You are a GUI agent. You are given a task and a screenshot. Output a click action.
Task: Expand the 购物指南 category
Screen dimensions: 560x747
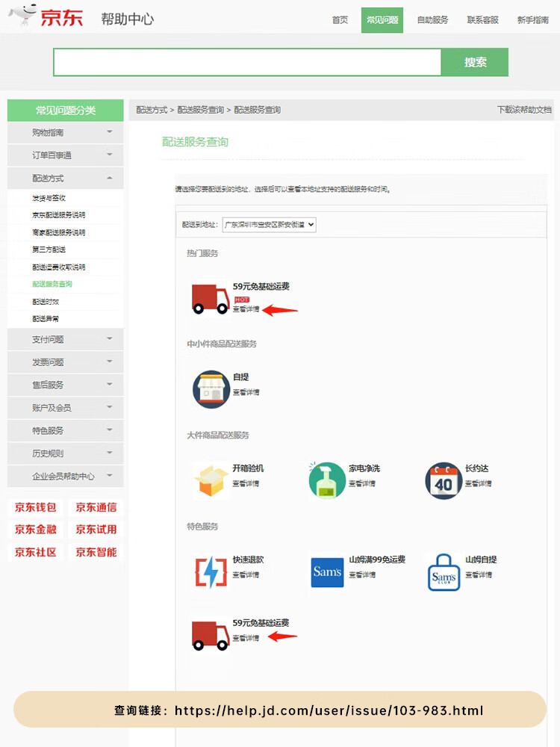[x=65, y=132]
